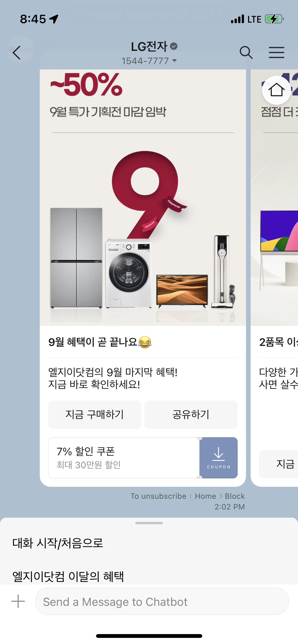Screen dimensions: 298x644
Task: Tap the 공유하기 button
Action: [x=191, y=415]
